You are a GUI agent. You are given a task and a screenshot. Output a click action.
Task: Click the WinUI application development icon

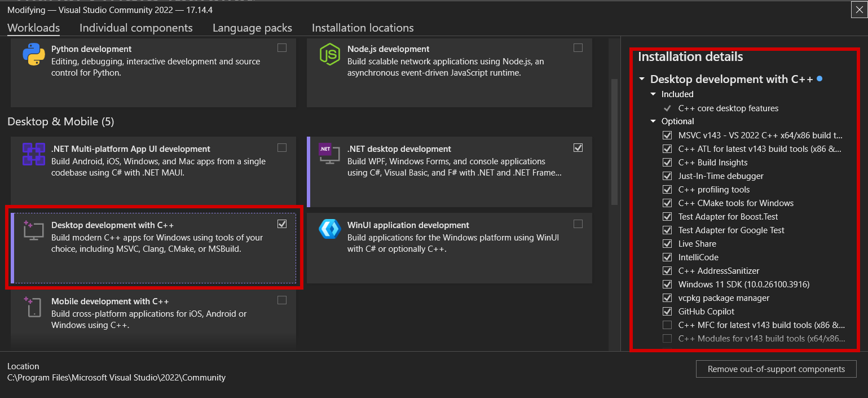(x=330, y=229)
